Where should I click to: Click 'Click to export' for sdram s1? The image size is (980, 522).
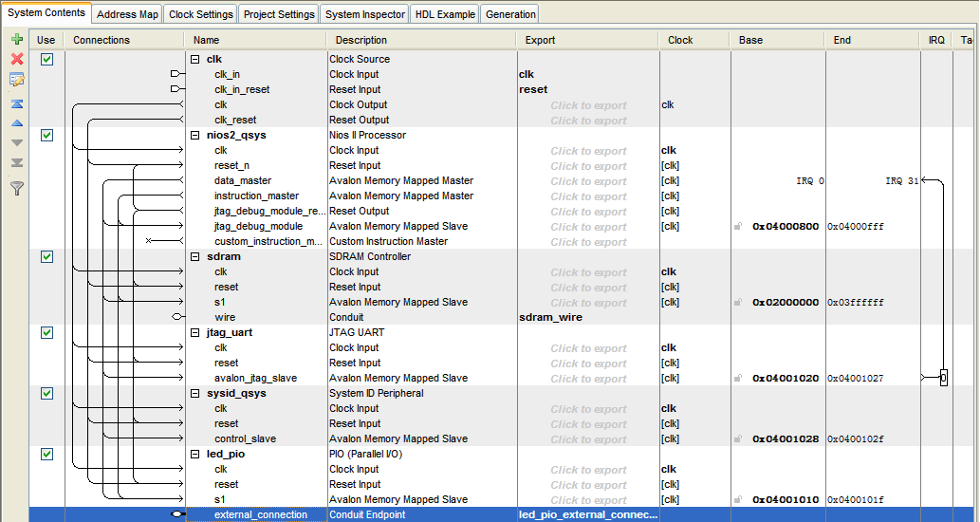pyautogui.click(x=588, y=303)
